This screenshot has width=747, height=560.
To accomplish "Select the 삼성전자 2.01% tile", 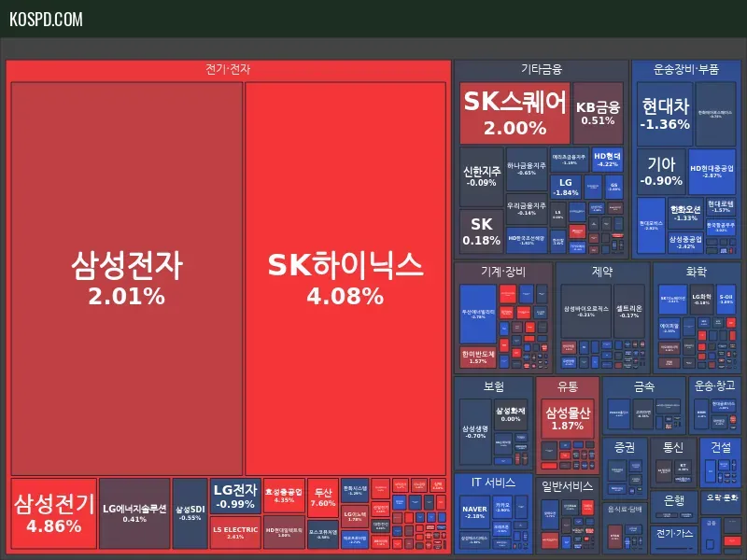I will pos(127,278).
